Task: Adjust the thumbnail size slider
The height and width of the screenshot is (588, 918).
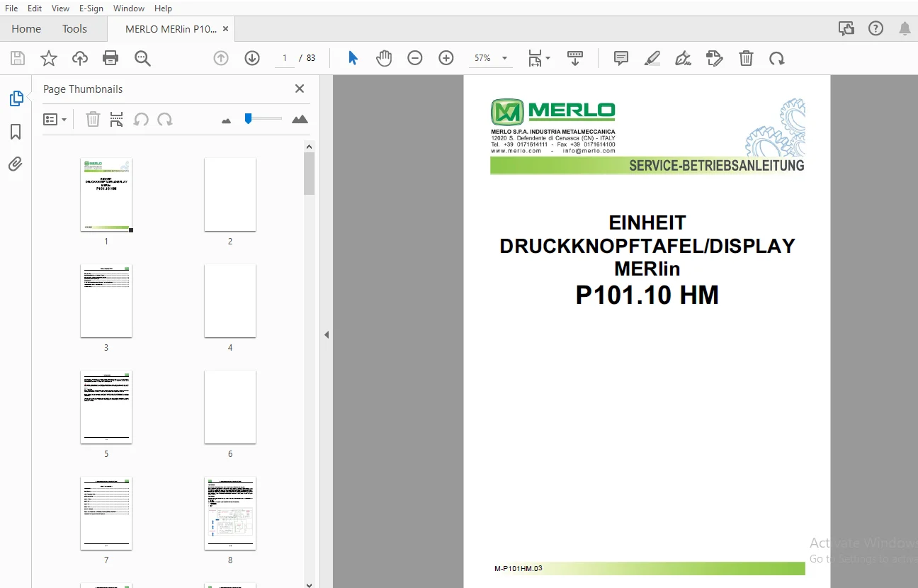Action: (248, 118)
